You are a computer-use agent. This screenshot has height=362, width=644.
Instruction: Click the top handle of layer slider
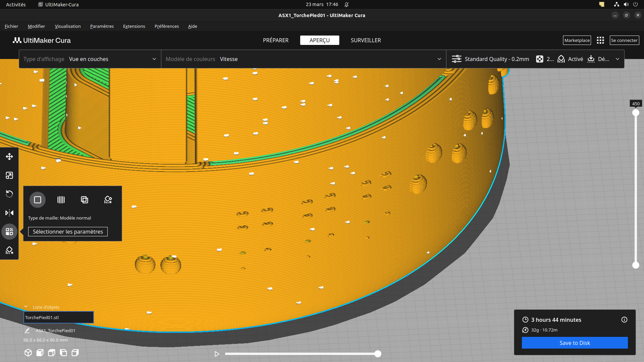coord(636,113)
